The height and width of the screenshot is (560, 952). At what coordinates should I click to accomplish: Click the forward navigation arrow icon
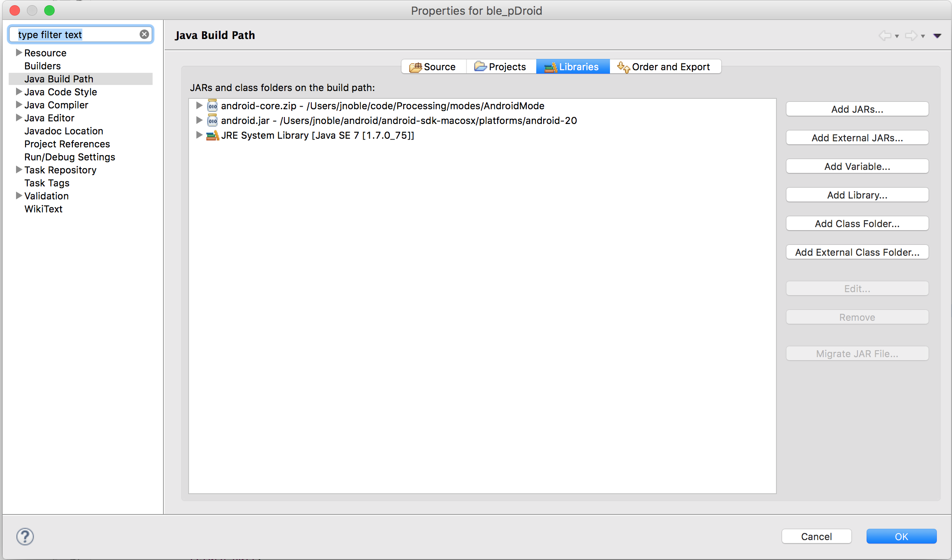[911, 36]
